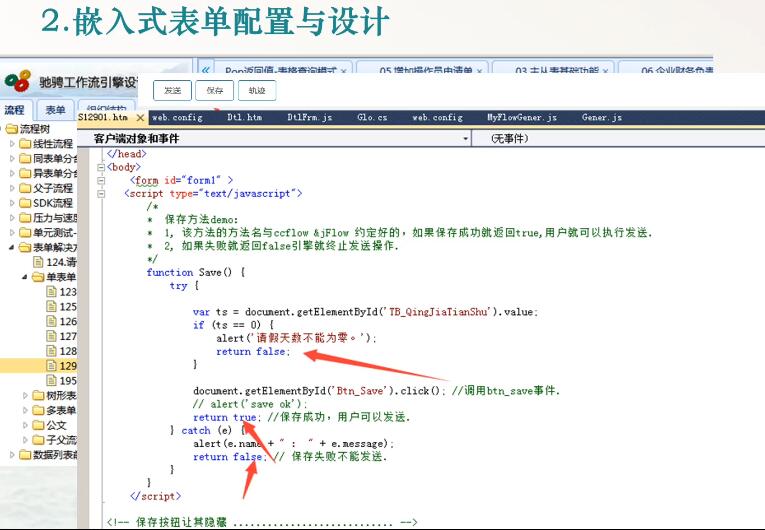Click the 保存方法demo: comment line
The width and height of the screenshot is (765, 530).
pyautogui.click(x=193, y=220)
